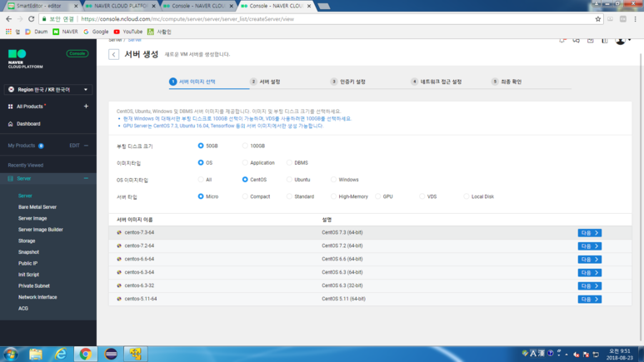This screenshot has width=644, height=362.
Task: Switch to NAVER CLOUD PLATFORM browser tab
Action: (120, 6)
